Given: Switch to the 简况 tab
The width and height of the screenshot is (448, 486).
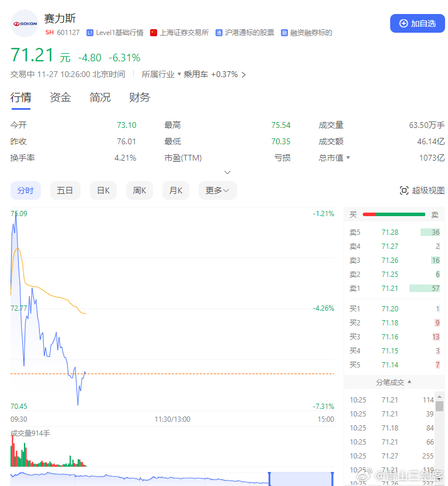Looking at the screenshot, I should [x=100, y=98].
